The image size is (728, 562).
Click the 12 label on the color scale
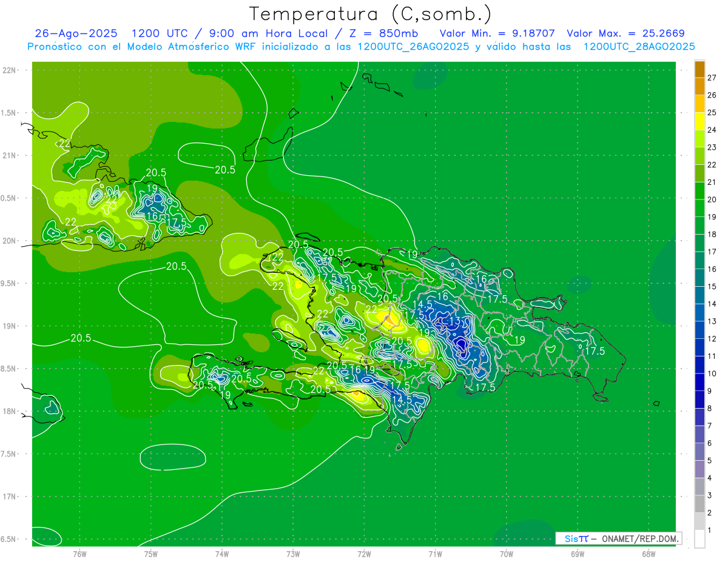[712, 338]
